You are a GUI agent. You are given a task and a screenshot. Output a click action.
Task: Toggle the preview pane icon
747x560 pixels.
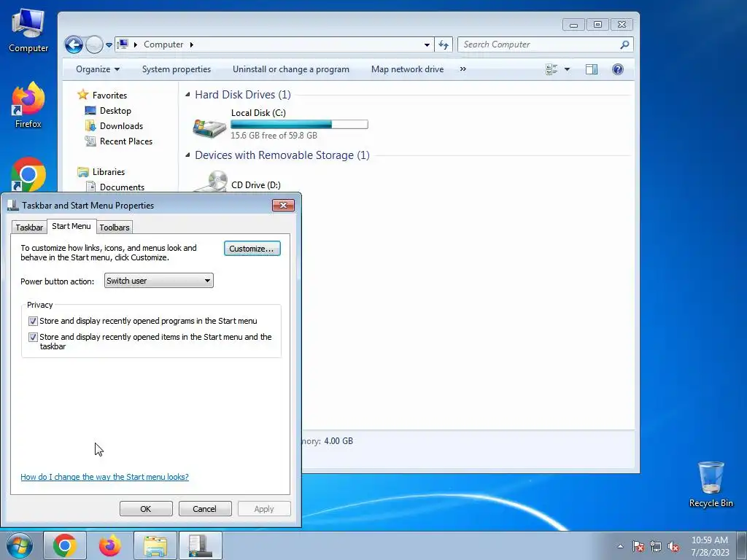tap(591, 69)
